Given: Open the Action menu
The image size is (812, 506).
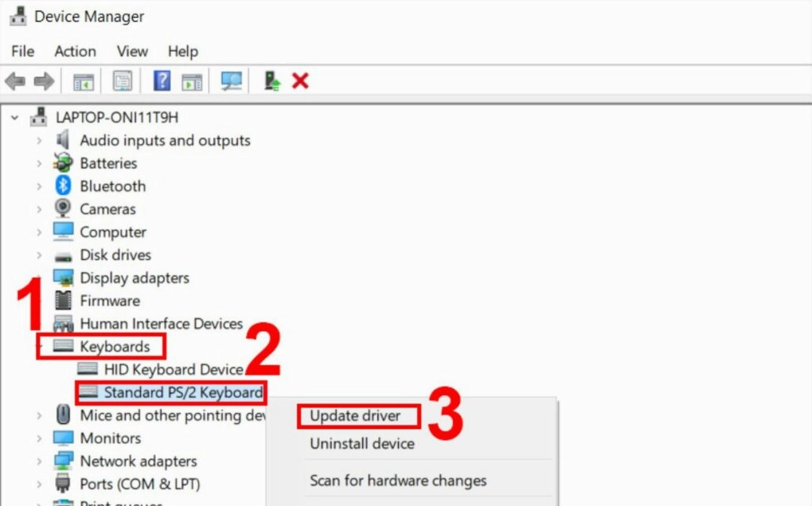Looking at the screenshot, I should 74,51.
